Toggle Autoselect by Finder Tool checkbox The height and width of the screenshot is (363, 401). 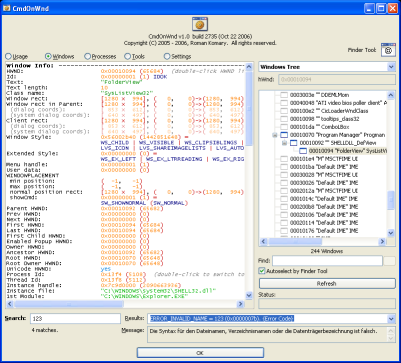[x=262, y=271]
